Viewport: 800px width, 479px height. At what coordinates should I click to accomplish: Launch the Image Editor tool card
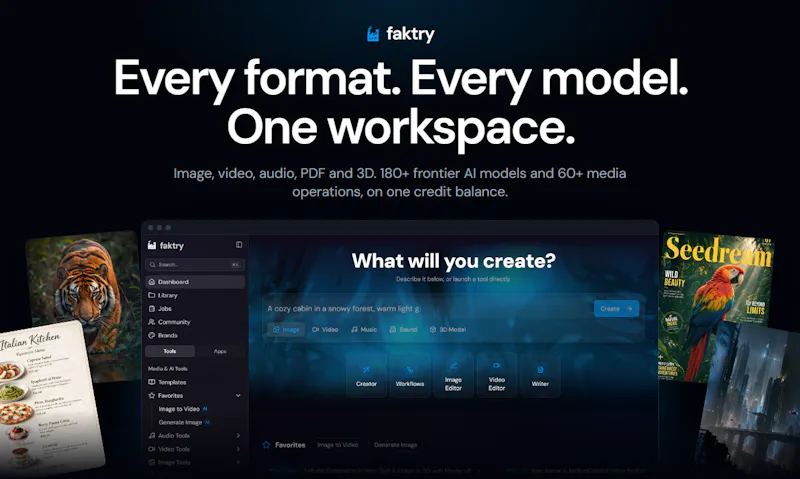point(453,375)
